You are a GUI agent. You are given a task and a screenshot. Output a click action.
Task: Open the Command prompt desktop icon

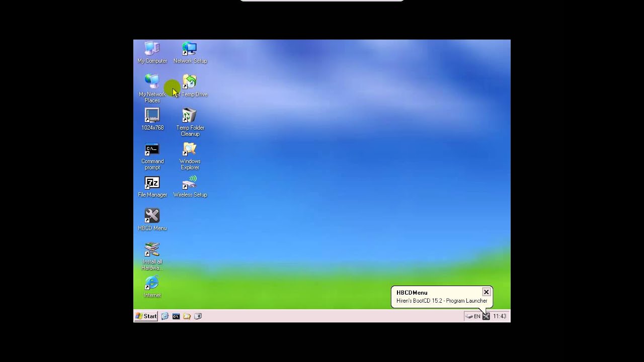(152, 156)
